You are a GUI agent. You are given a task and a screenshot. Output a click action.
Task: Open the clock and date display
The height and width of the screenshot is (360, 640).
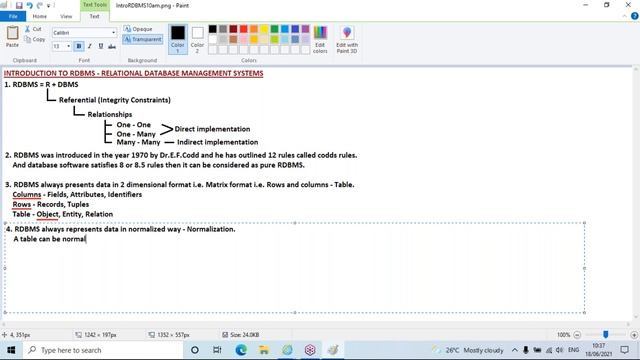[x=598, y=350]
